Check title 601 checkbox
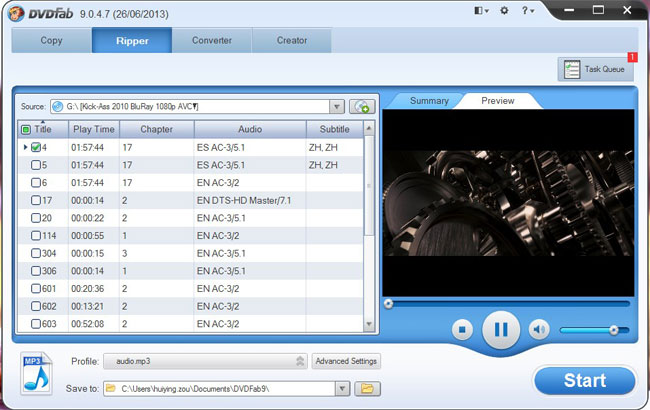Image resolution: width=650 pixels, height=410 pixels. [36, 288]
